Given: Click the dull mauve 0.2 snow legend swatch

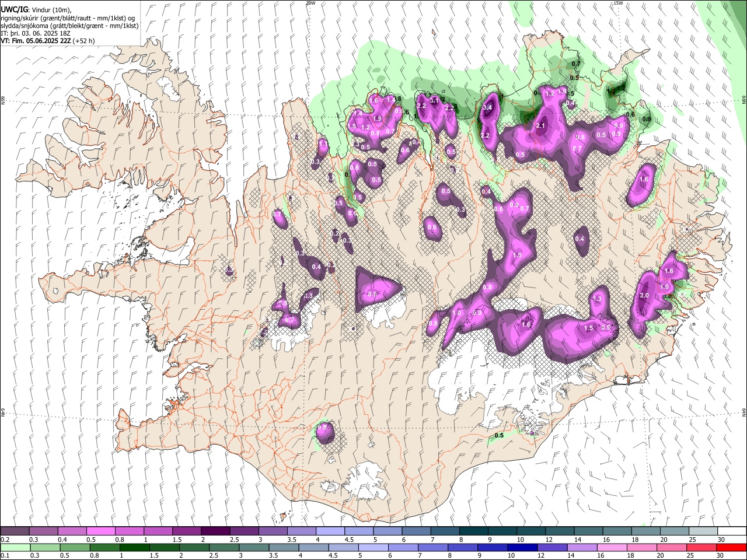Looking at the screenshot, I should [x=15, y=531].
